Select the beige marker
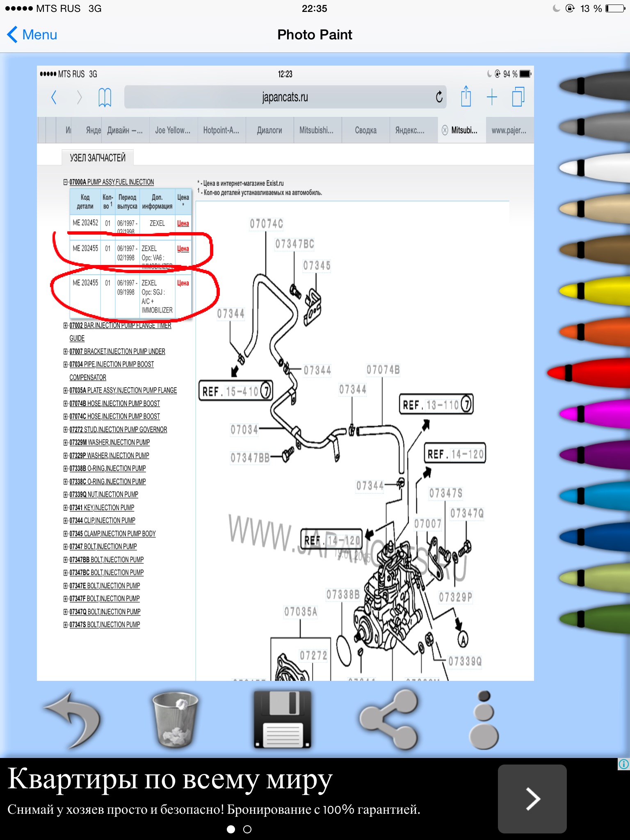 click(x=595, y=208)
